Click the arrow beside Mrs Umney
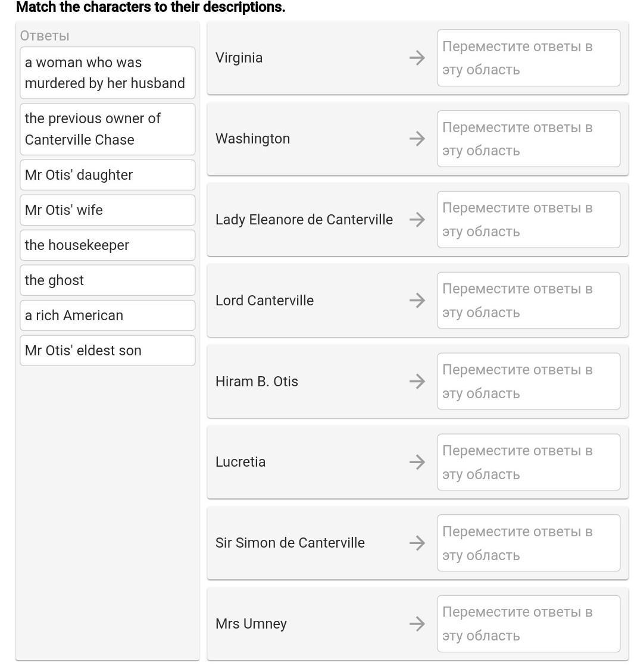This screenshot has width=634, height=672. [x=417, y=624]
